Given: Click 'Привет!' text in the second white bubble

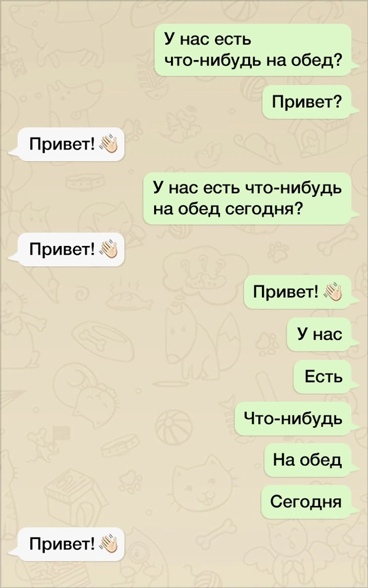Looking at the screenshot, I should pyautogui.click(x=62, y=249).
